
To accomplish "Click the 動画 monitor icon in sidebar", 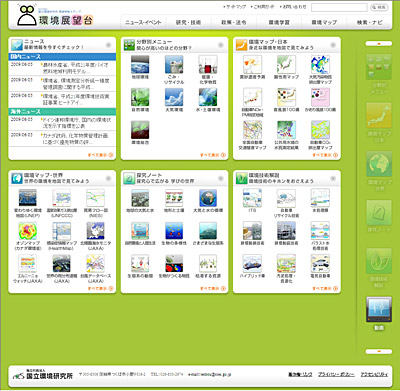I will 379,309.
